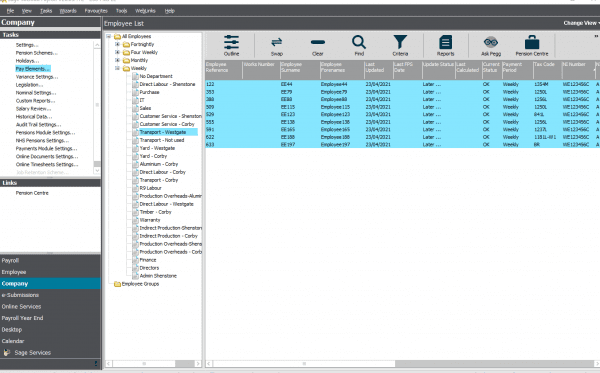Click the document icon beside Directors
The height and width of the screenshot is (373, 600).
pos(135,268)
